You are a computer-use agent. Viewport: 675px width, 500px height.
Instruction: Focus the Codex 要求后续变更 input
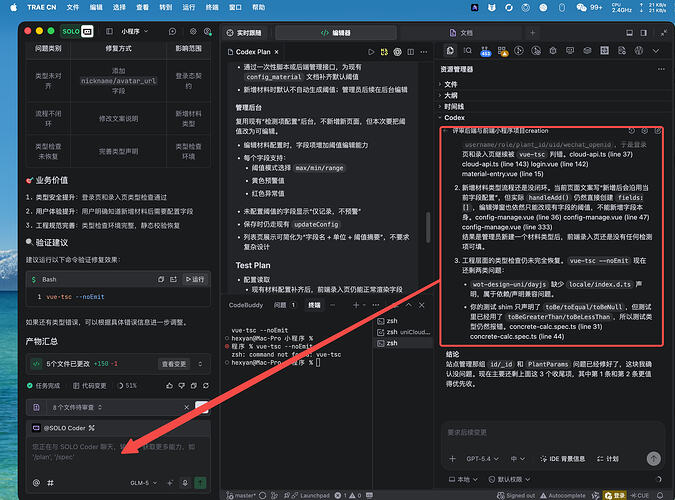click(x=551, y=432)
